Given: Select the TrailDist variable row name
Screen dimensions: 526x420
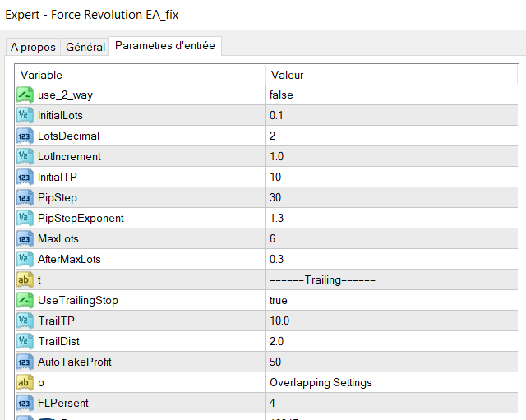Looking at the screenshot, I should (x=58, y=341).
